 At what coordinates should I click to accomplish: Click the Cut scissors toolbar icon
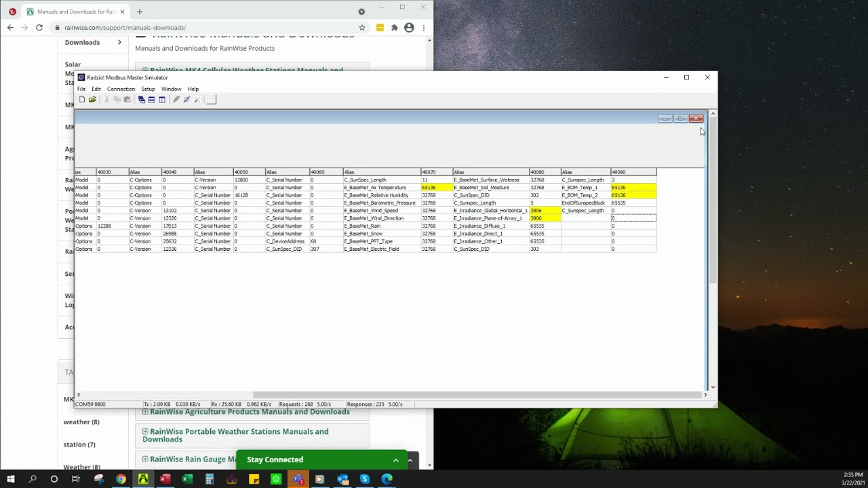106,100
